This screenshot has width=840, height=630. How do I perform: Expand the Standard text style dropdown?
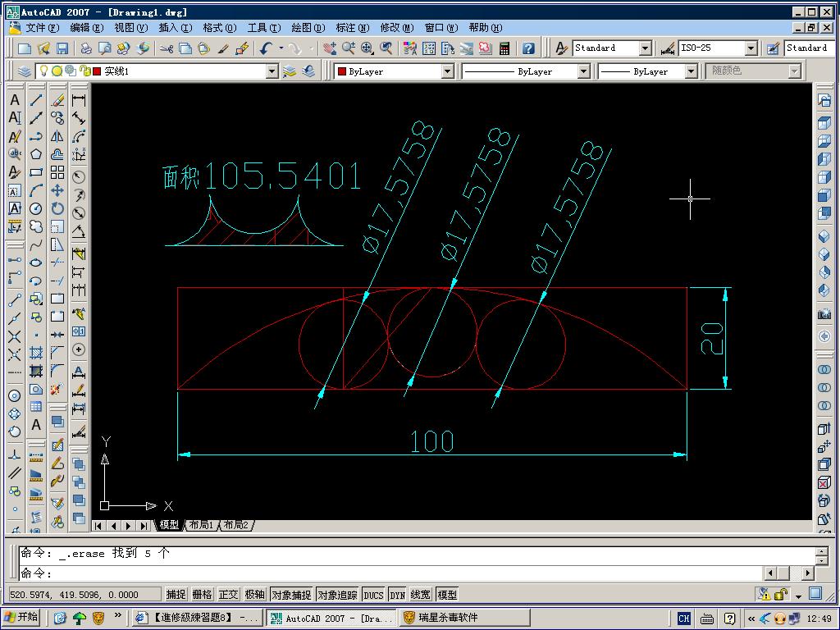(646, 48)
